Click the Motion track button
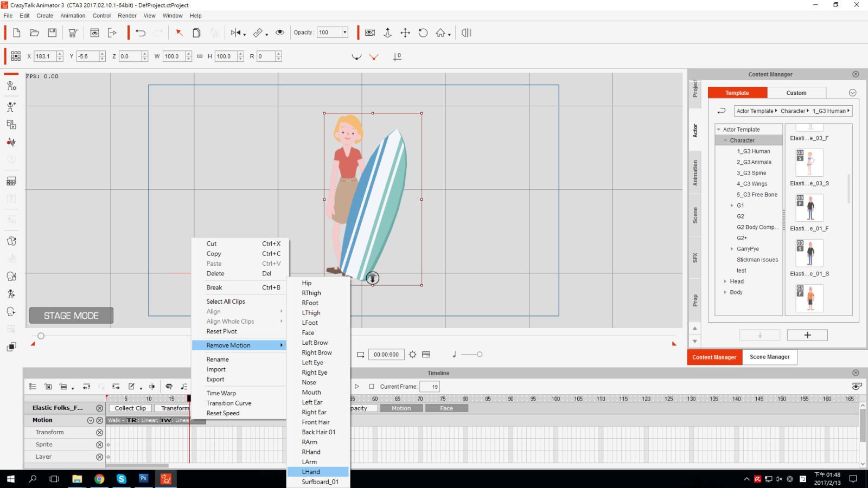Screen dimensions: 868x488 pyautogui.click(x=401, y=408)
